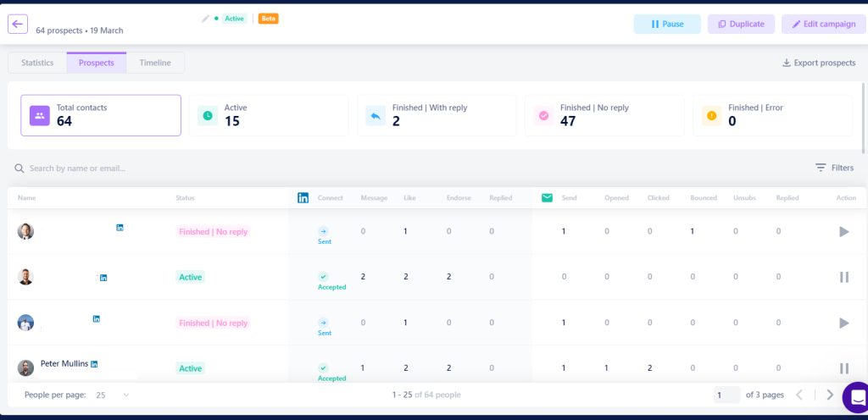Duplicate the campaign

tap(741, 24)
